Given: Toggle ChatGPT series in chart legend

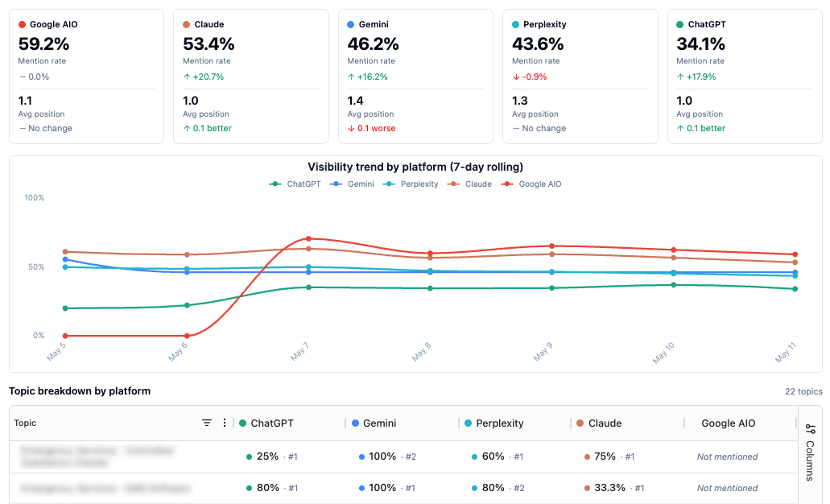Looking at the screenshot, I should coord(295,184).
